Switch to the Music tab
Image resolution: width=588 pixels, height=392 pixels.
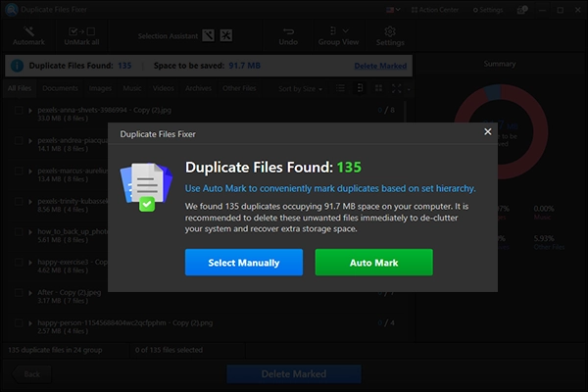132,88
